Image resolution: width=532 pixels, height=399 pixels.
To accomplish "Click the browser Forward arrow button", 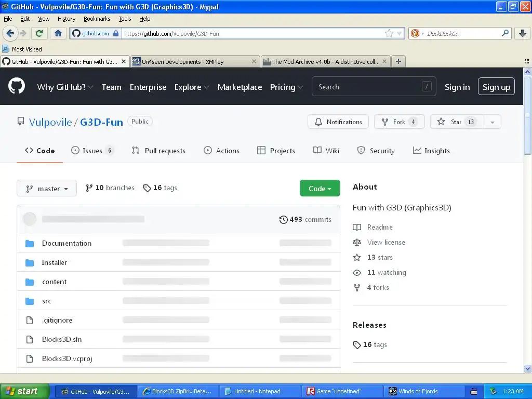I will point(23,33).
